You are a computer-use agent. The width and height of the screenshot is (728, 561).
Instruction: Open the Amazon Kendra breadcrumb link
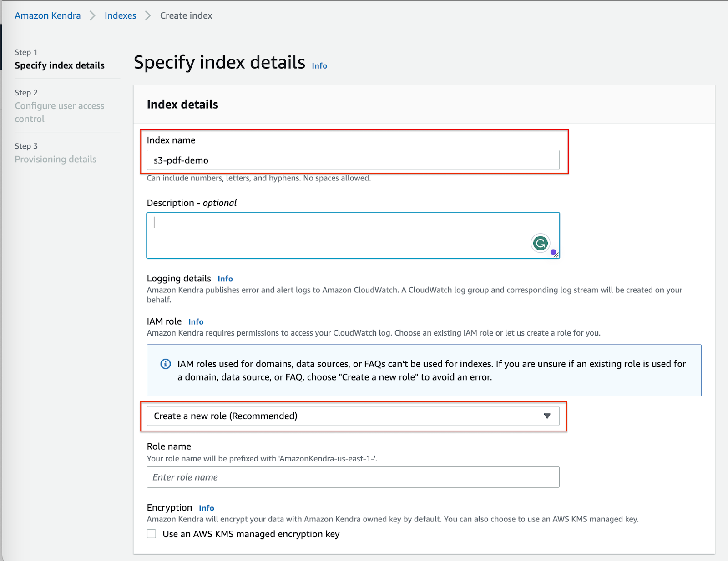tap(47, 15)
